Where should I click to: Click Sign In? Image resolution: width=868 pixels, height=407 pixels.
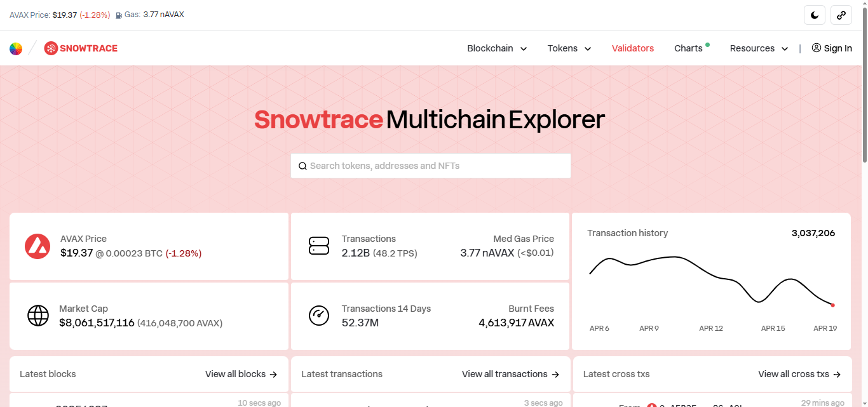(x=837, y=48)
